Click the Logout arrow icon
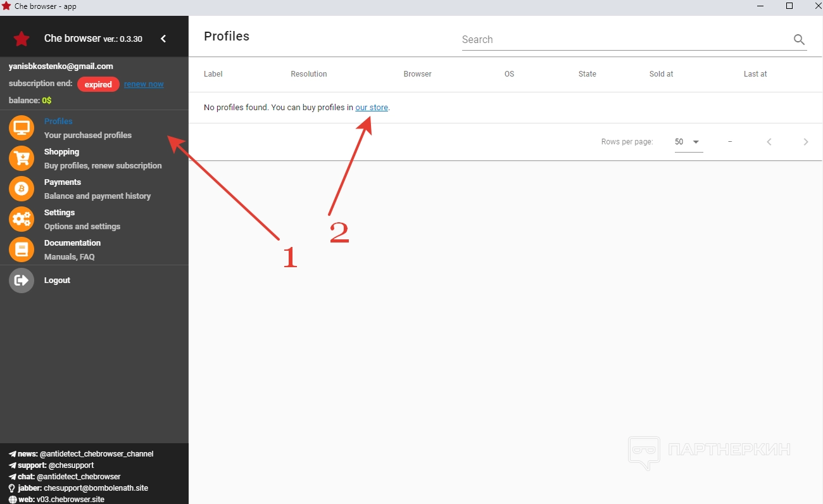 [x=22, y=280]
